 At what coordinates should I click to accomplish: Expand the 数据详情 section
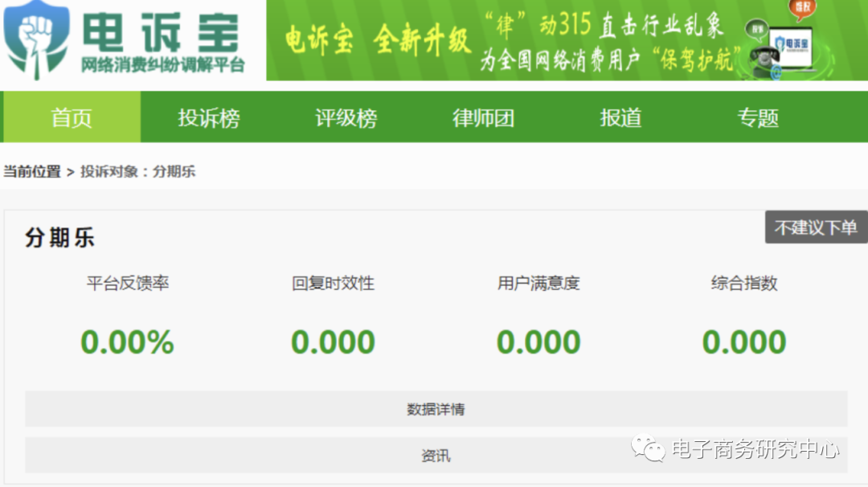[x=434, y=409]
